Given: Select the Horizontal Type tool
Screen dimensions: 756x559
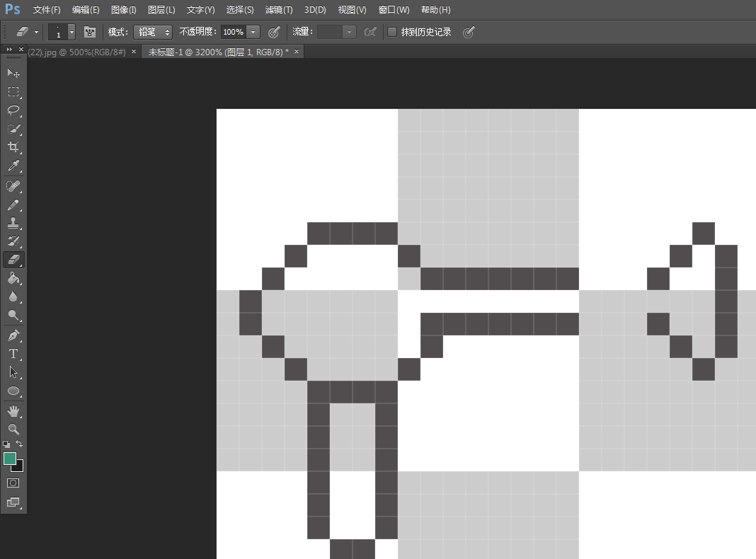Looking at the screenshot, I should tap(13, 354).
